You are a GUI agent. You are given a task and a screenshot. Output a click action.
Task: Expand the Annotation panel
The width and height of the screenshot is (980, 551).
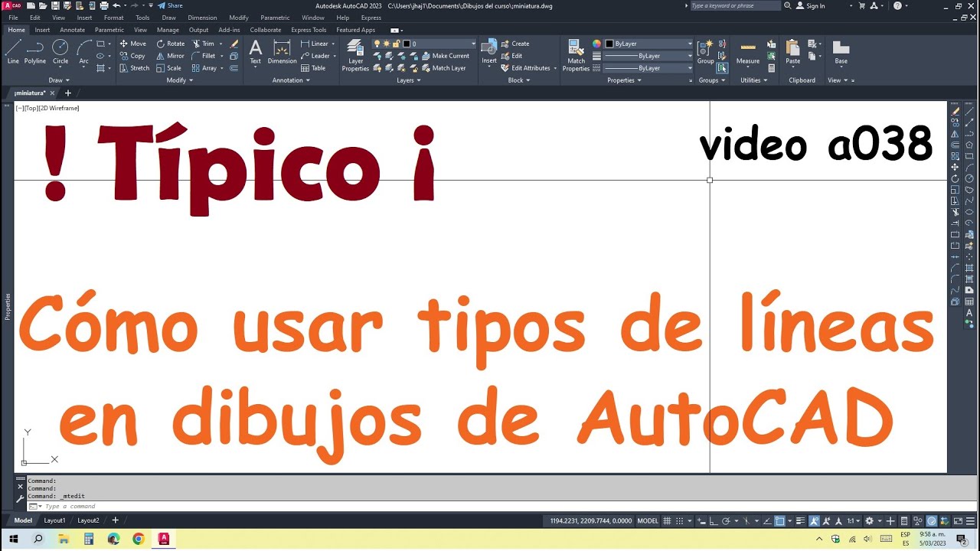click(290, 80)
